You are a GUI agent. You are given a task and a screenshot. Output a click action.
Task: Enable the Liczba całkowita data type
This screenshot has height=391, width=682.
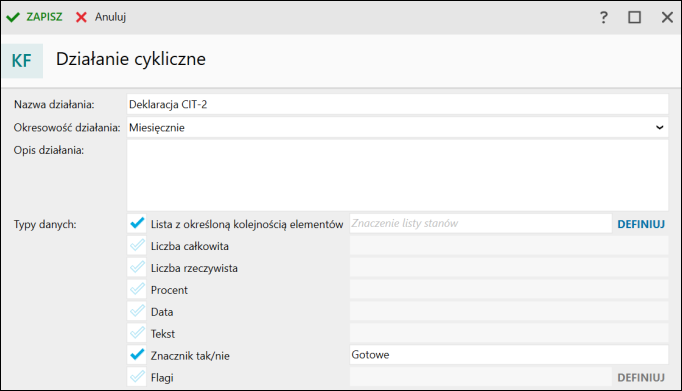point(137,246)
